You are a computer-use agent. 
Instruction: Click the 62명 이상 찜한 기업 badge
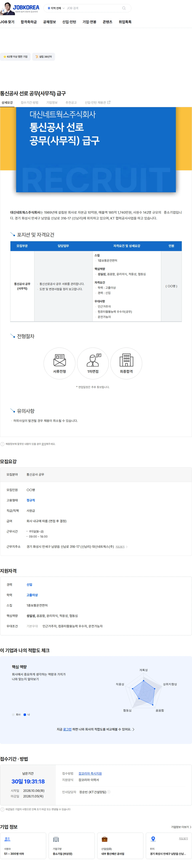point(15,57)
